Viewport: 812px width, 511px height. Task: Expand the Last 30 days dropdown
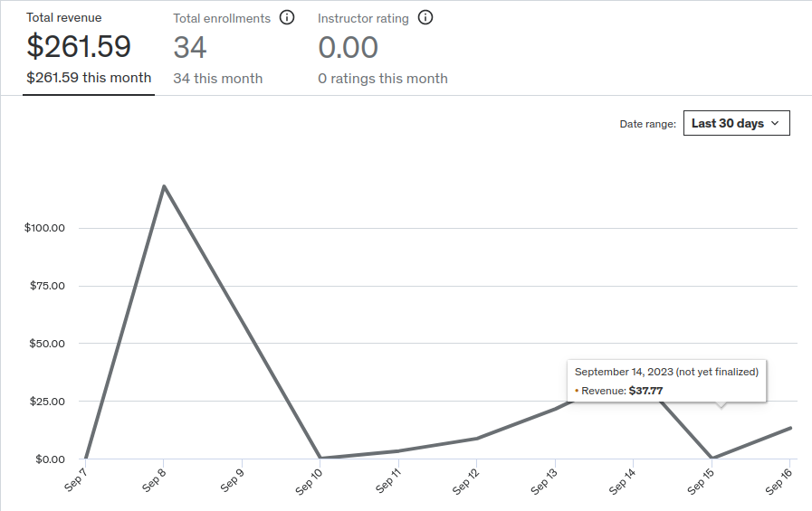click(736, 124)
